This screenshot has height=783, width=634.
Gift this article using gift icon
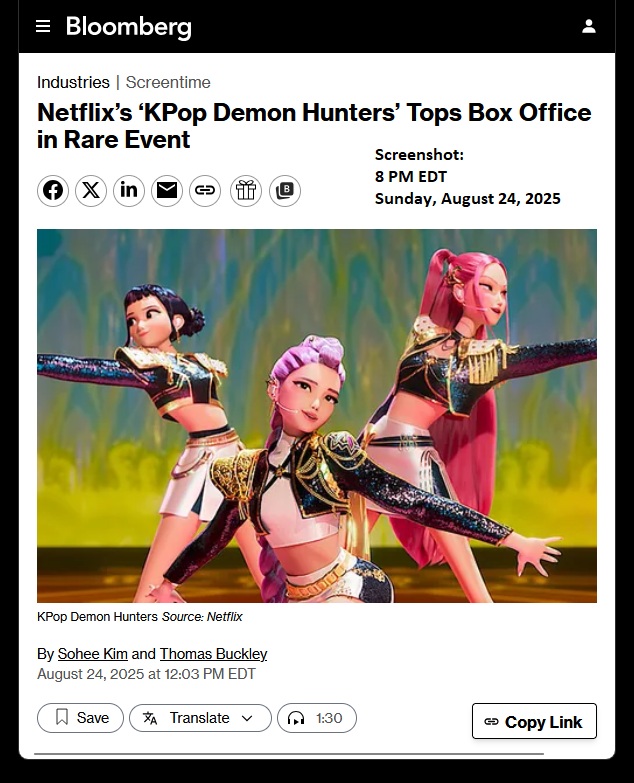(246, 190)
